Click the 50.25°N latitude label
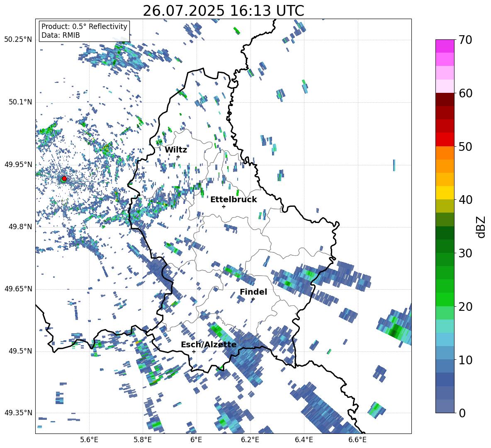 coord(18,40)
